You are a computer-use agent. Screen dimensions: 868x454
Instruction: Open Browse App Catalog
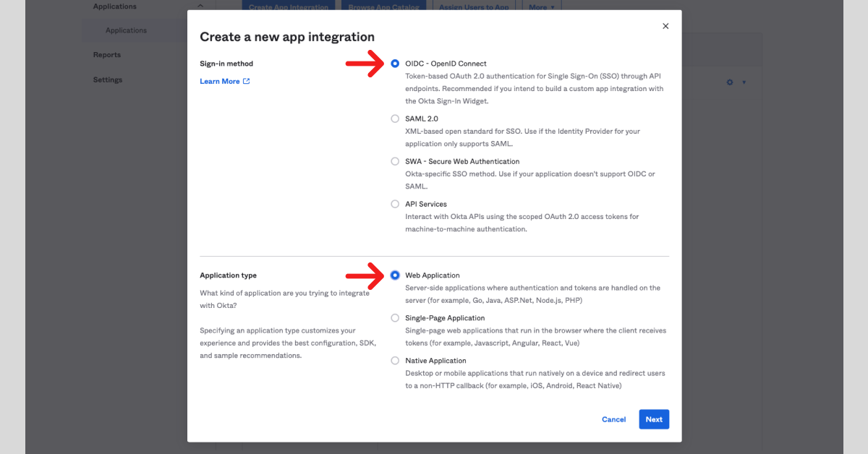click(x=383, y=6)
